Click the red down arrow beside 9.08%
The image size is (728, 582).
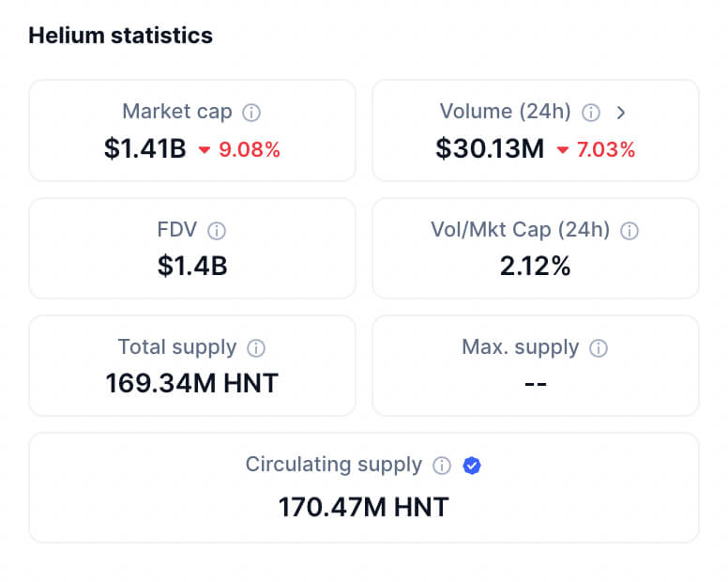tap(205, 150)
